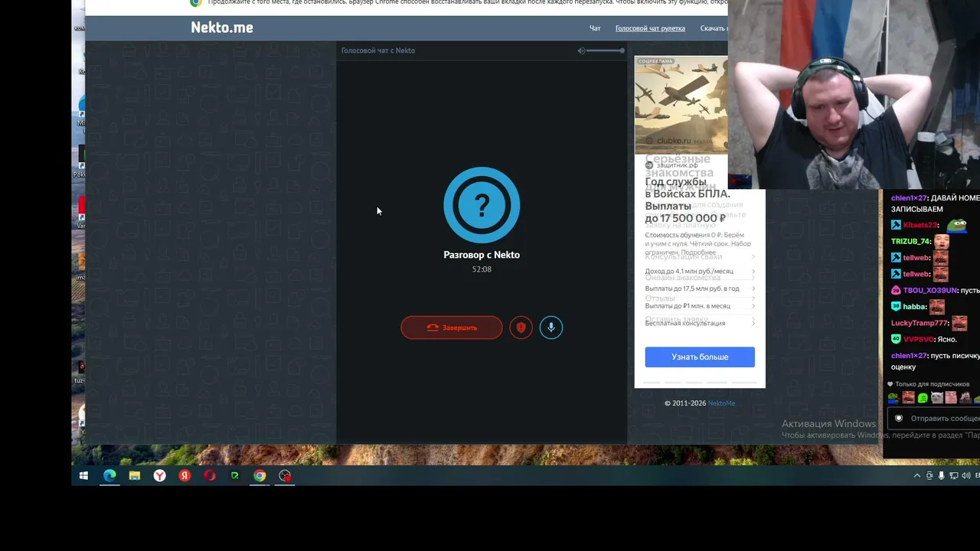Viewport: 980px width, 551px height.
Task: Click the 'Голосовой чат с Nekto' header text
Action: pyautogui.click(x=378, y=51)
